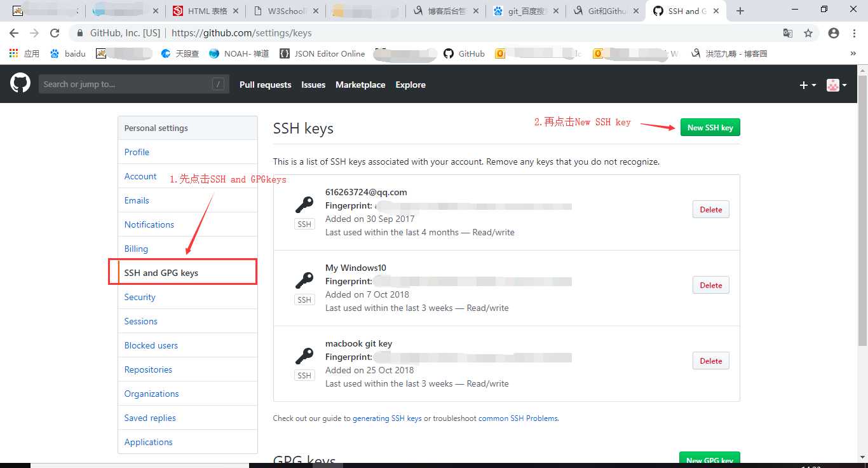Click the New SSH key button
The height and width of the screenshot is (468, 868).
pos(710,127)
